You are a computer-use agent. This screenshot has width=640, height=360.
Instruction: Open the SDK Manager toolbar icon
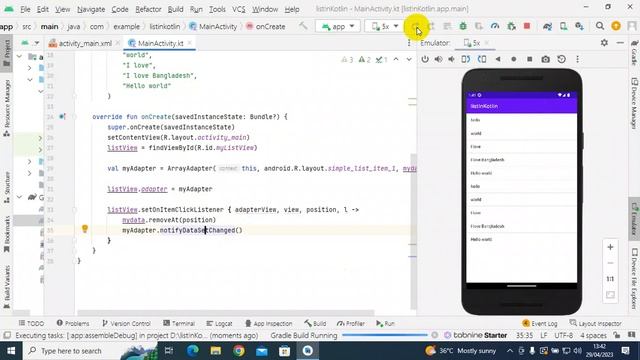579,27
